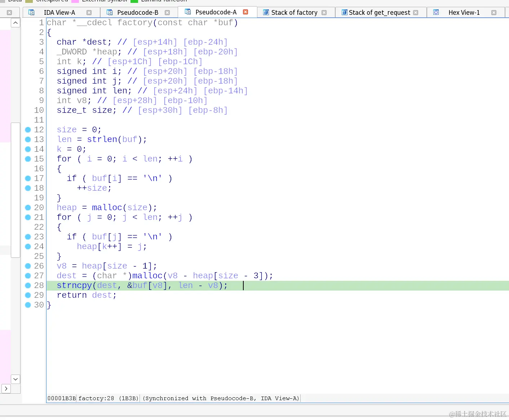Click the left panel scroll-up arrow
The image size is (509, 420).
pyautogui.click(x=16, y=23)
